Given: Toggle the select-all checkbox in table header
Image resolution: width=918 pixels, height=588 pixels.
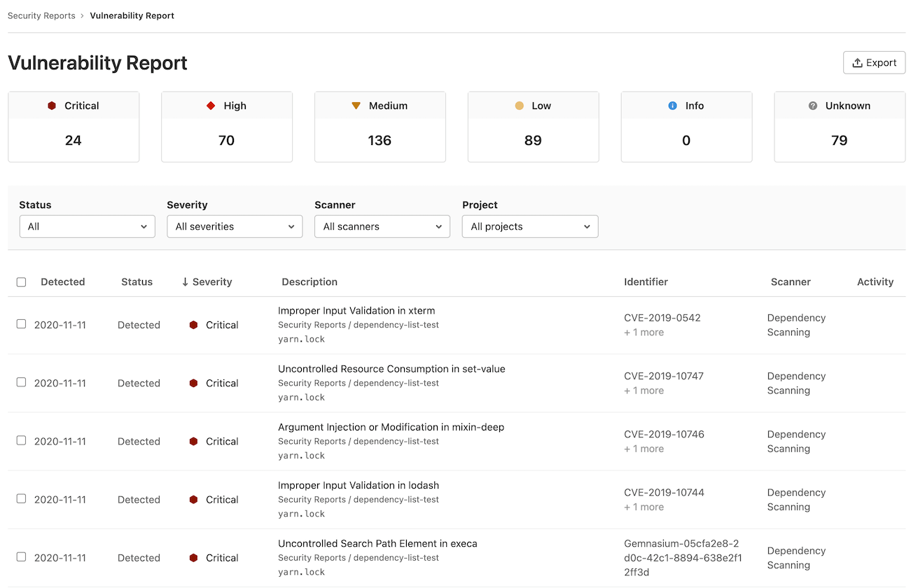Looking at the screenshot, I should pos(21,282).
